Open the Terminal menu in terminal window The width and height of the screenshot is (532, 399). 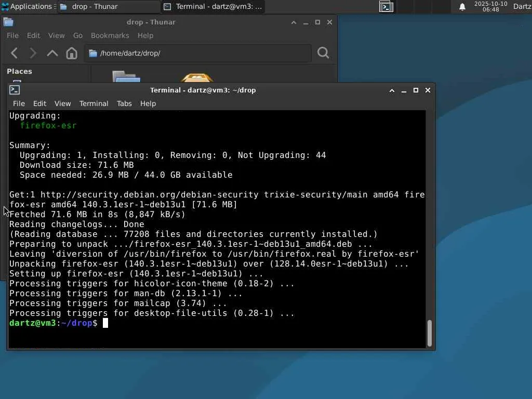click(x=94, y=103)
